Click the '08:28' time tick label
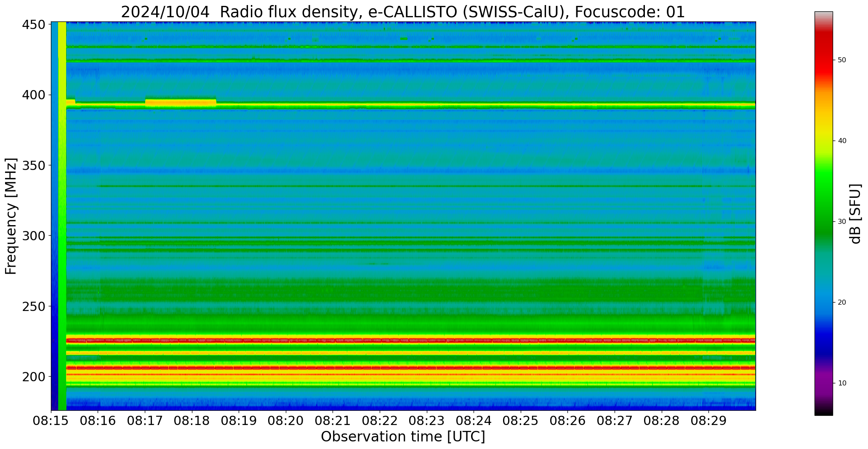 click(662, 421)
